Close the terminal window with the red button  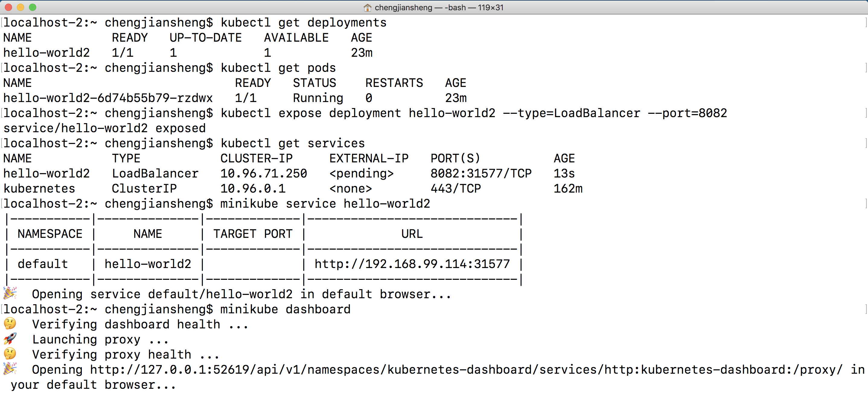[x=9, y=8]
